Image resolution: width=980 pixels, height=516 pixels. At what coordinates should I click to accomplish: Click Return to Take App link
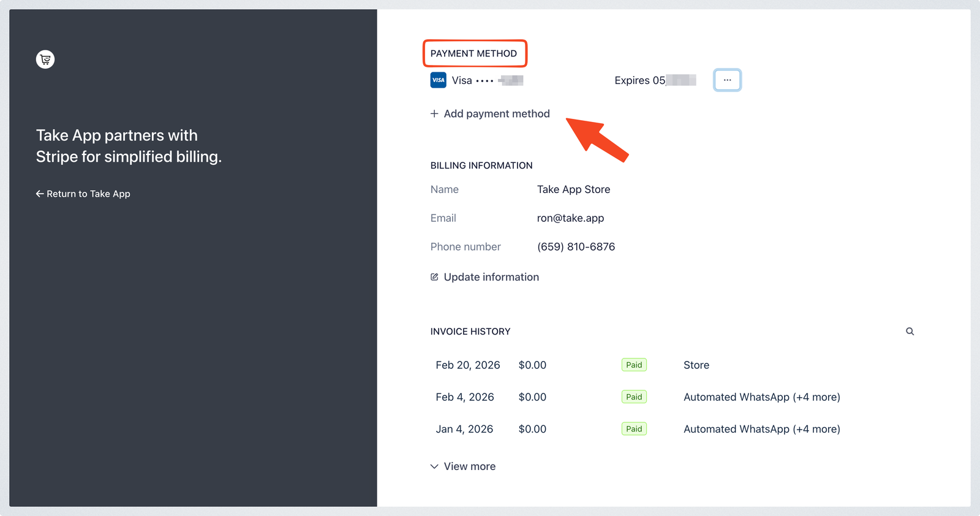[x=83, y=194]
